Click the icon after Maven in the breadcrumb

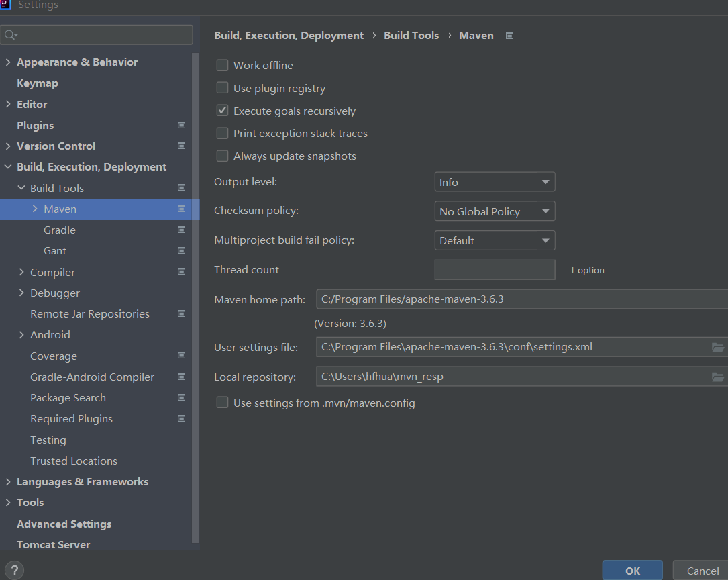pos(509,35)
